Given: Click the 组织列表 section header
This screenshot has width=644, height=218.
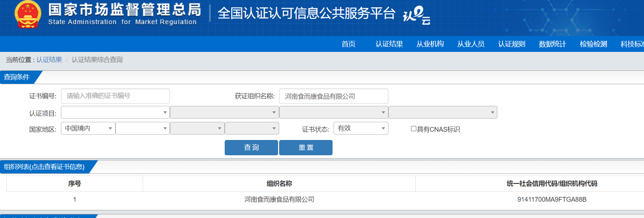Looking at the screenshot, I should [x=44, y=167].
